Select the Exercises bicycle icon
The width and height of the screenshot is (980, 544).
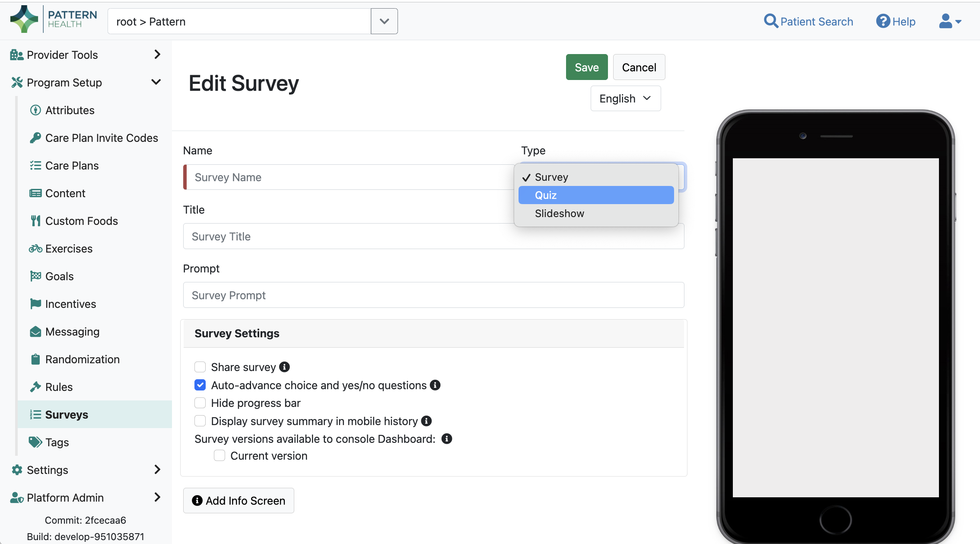pos(35,248)
